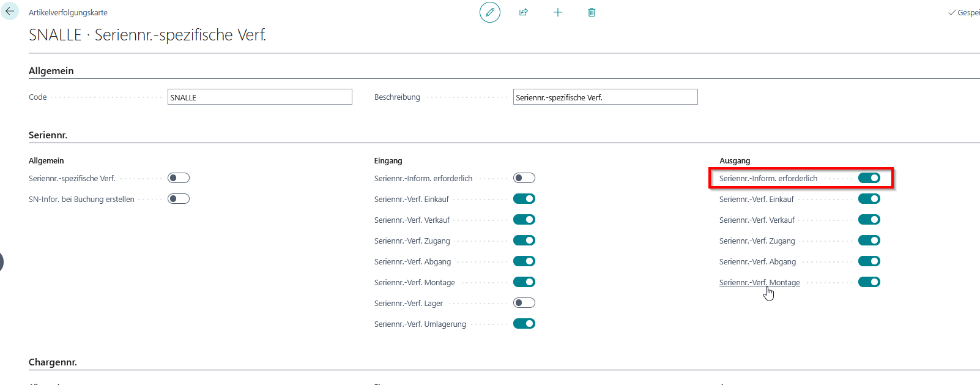Turn on Eingang Seriennr.-Verf. Lager switch
Viewport: 980px width, 385px height.
click(524, 303)
